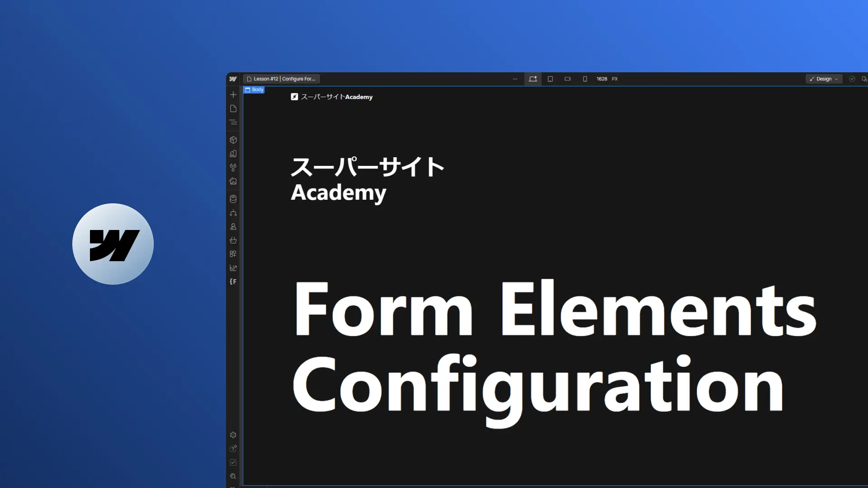Switch to the Tablet breakpoint
This screenshot has width=868, height=488.
click(550, 79)
